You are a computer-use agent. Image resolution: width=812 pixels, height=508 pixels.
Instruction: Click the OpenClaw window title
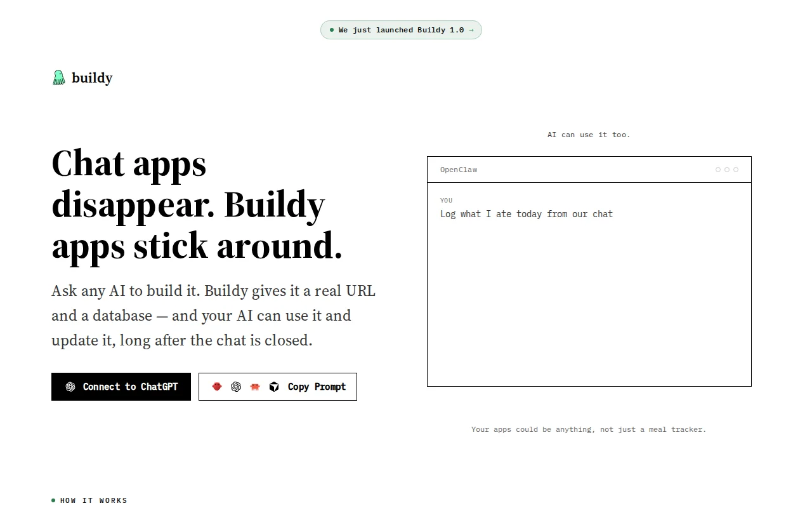tap(459, 170)
